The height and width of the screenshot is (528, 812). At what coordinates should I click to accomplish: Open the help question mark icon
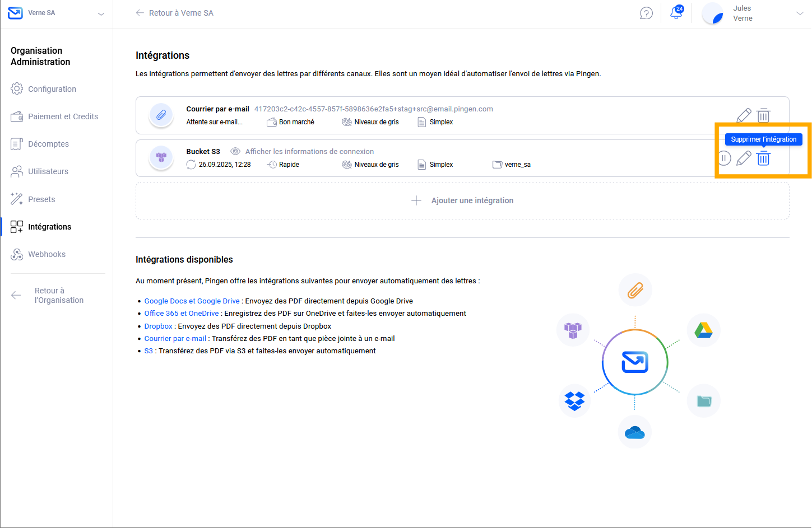646,13
